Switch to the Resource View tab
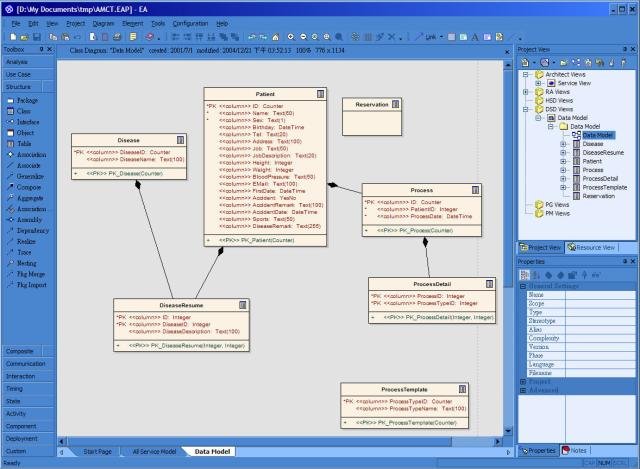 click(x=591, y=247)
